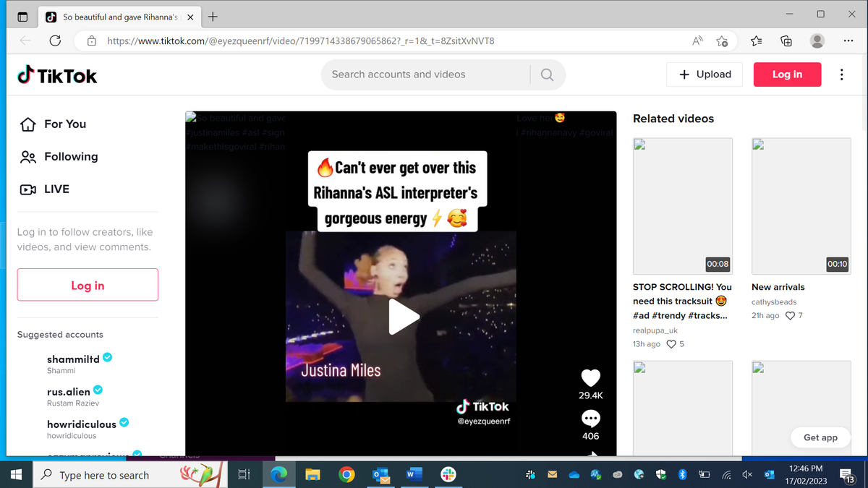Click the TikTok logo
The height and width of the screenshot is (488, 868).
[56, 74]
